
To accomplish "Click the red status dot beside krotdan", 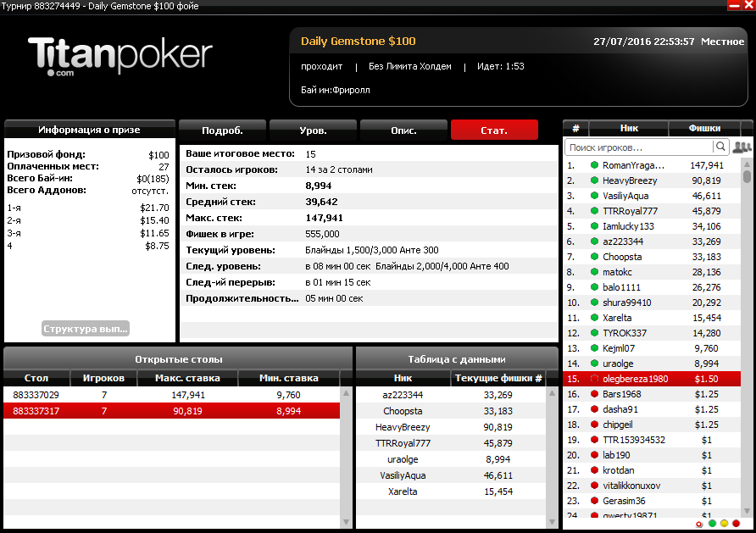I will coord(594,470).
